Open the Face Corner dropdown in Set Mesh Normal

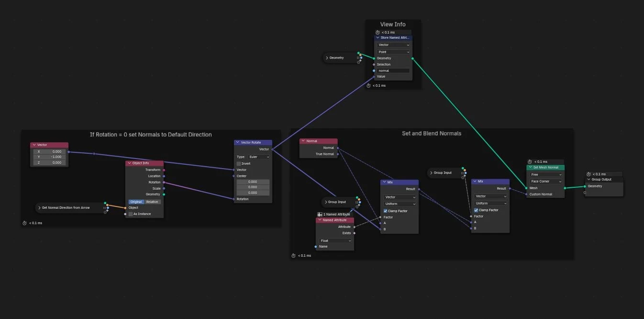(x=546, y=182)
